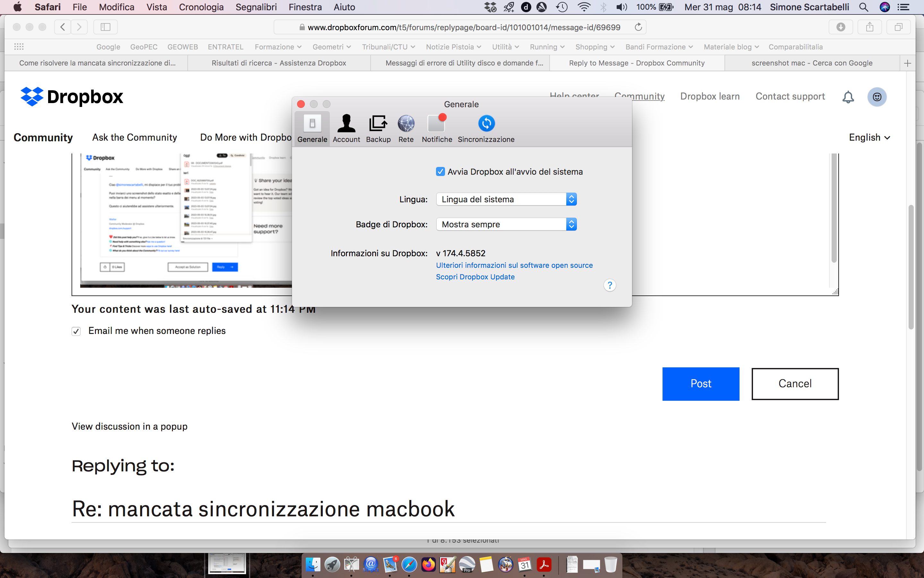Uncheck Avvia Dropbox all'avvio del sistema
Viewport: 924px width, 578px height.
click(x=440, y=172)
